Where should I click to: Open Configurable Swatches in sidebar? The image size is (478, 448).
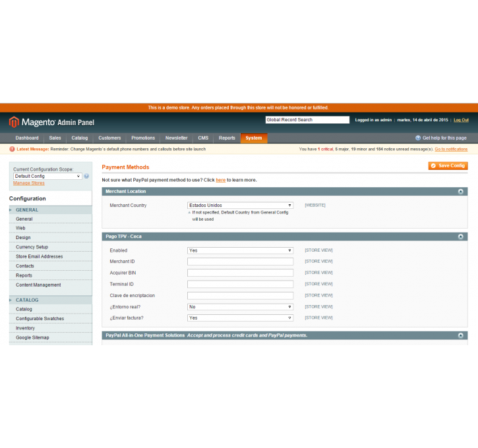[x=40, y=319]
